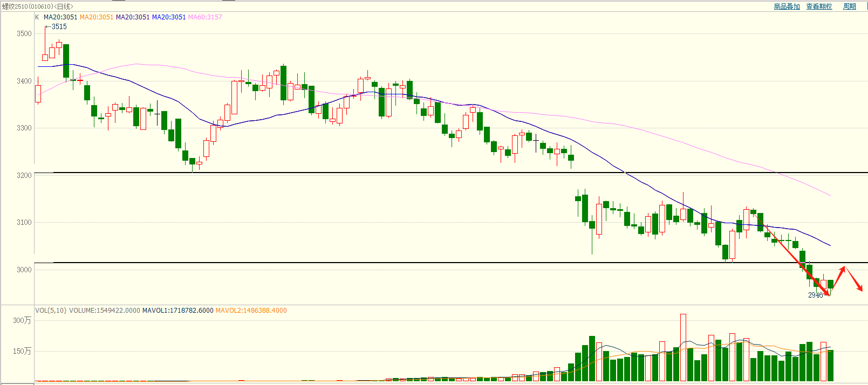Click the 150万 volume axis label
The height and width of the screenshot is (385, 868).
(22, 351)
